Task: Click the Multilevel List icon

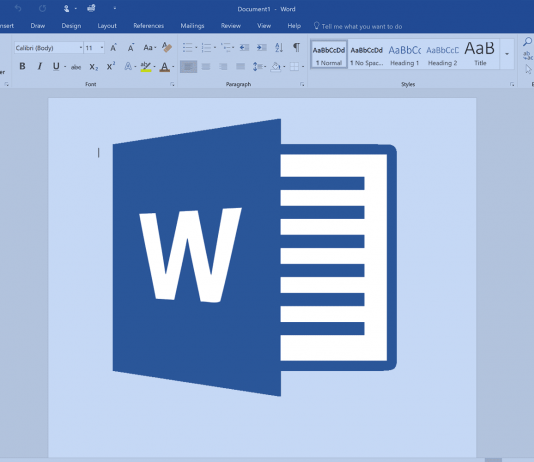Action: pyautogui.click(x=225, y=47)
